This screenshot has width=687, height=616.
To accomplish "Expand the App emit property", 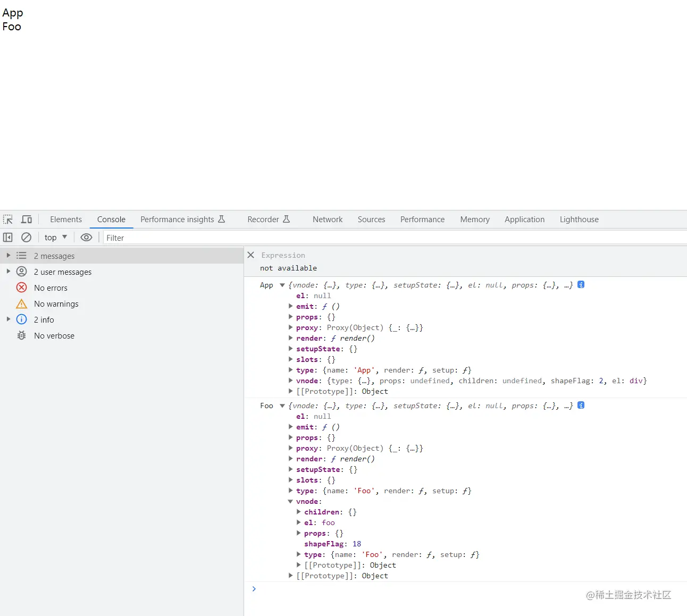I will pyautogui.click(x=290, y=306).
